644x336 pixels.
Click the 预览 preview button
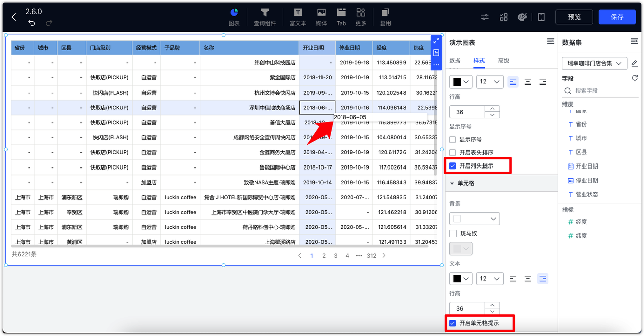click(574, 17)
